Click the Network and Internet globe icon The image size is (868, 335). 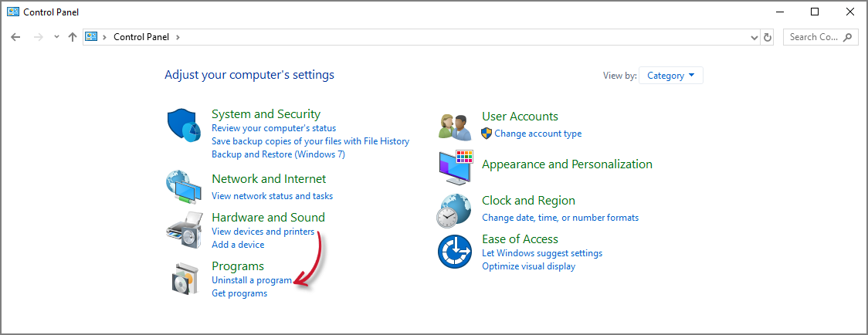[x=184, y=185]
